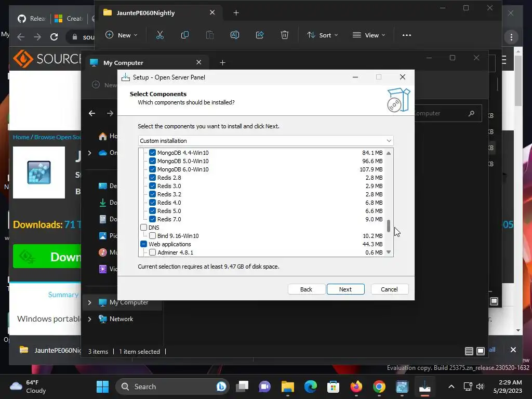Screen dimensions: 532x399
Task: Open the Custom installation dropdown
Action: pos(265,141)
